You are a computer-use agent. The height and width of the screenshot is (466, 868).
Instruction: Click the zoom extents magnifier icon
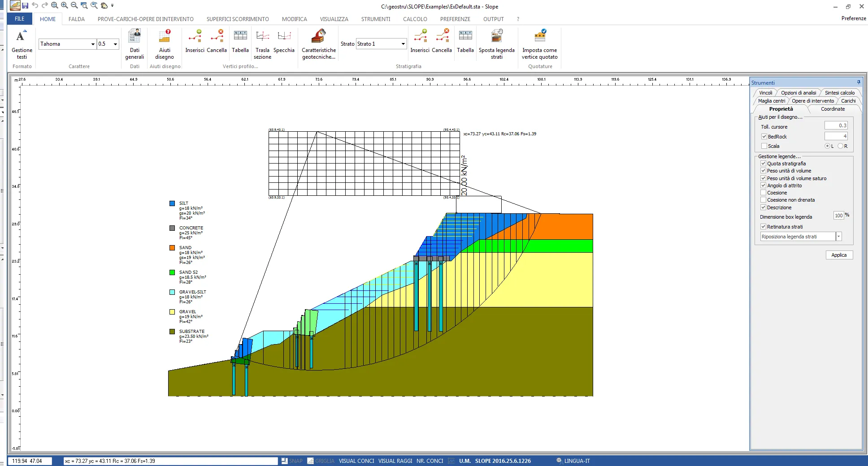coord(55,5)
